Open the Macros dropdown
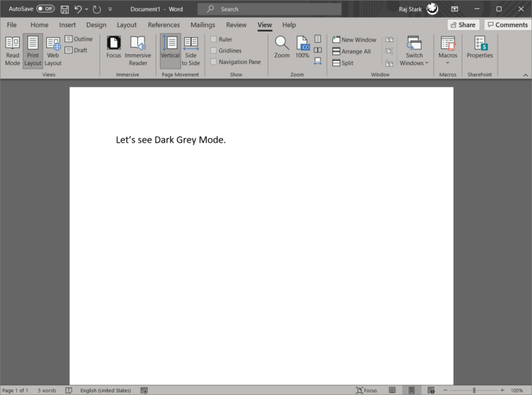This screenshot has height=395, width=532. click(x=448, y=51)
